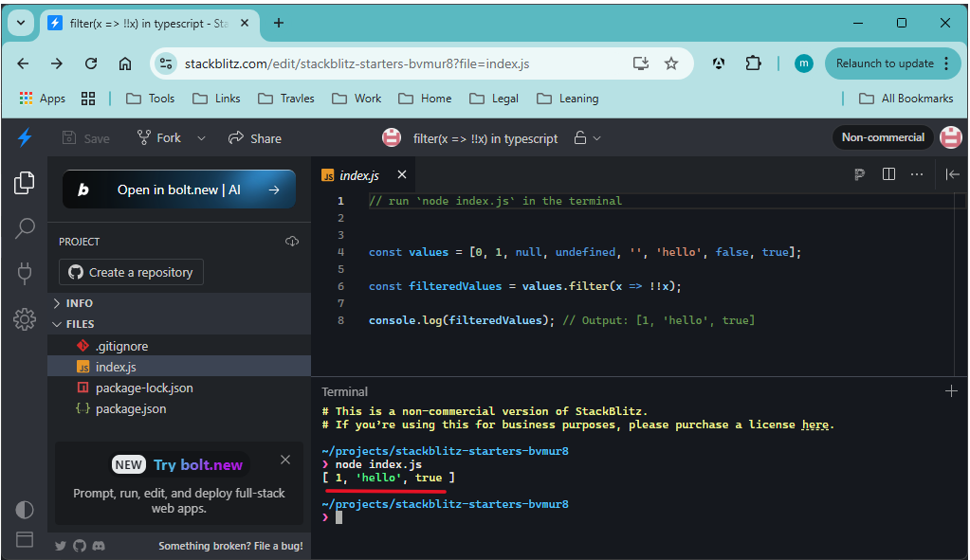Toggle the bottom panel layout icon
The width and height of the screenshot is (970, 560).
pos(25,540)
